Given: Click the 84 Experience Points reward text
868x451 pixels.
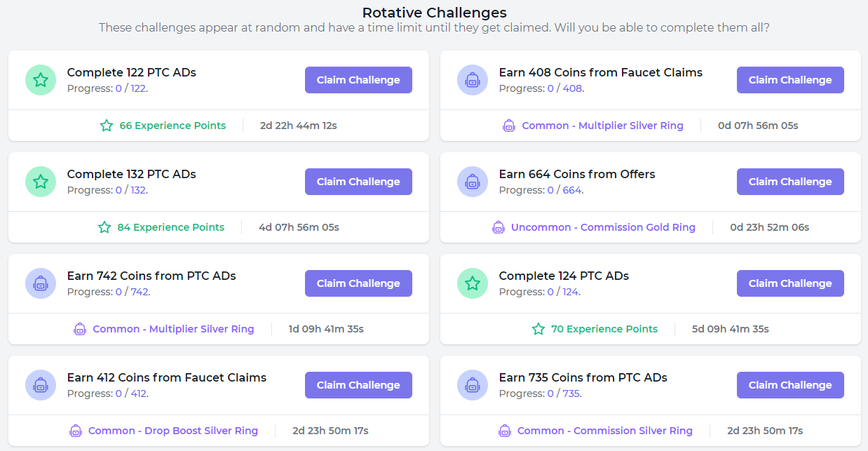Looking at the screenshot, I should [x=171, y=227].
